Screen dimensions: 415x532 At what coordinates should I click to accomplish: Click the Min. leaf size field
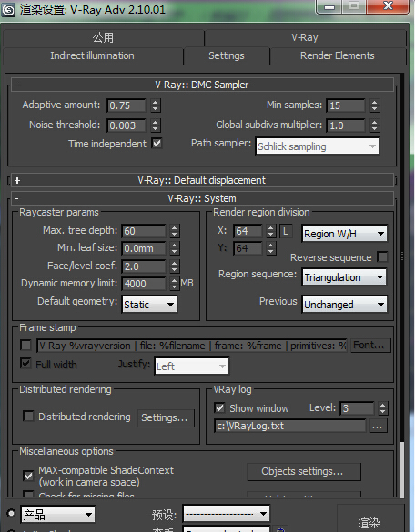(144, 248)
